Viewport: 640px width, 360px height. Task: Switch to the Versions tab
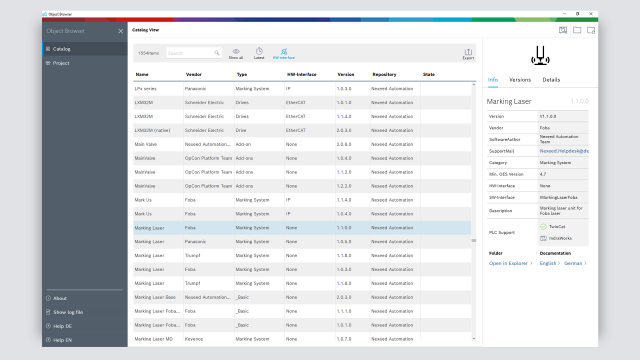(520, 80)
